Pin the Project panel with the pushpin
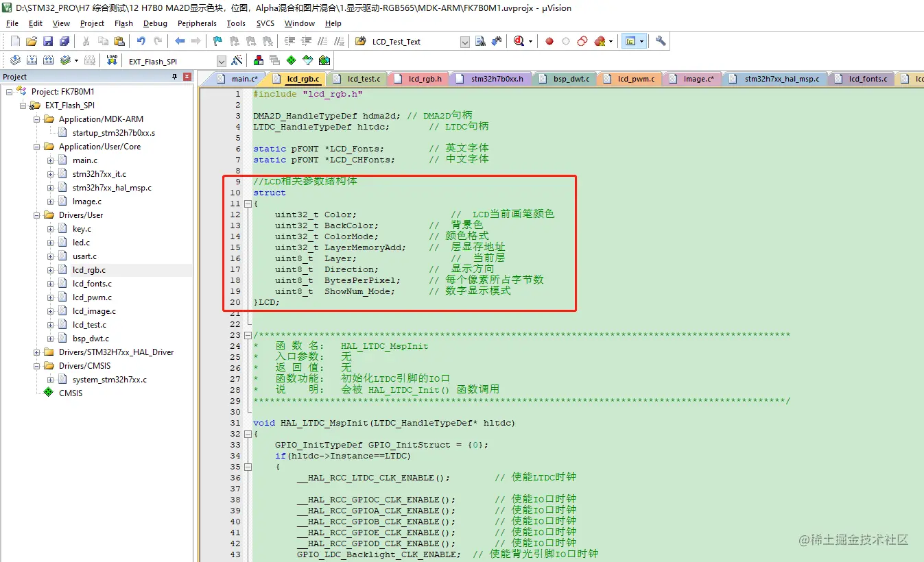This screenshot has height=562, width=924. pyautogui.click(x=174, y=77)
